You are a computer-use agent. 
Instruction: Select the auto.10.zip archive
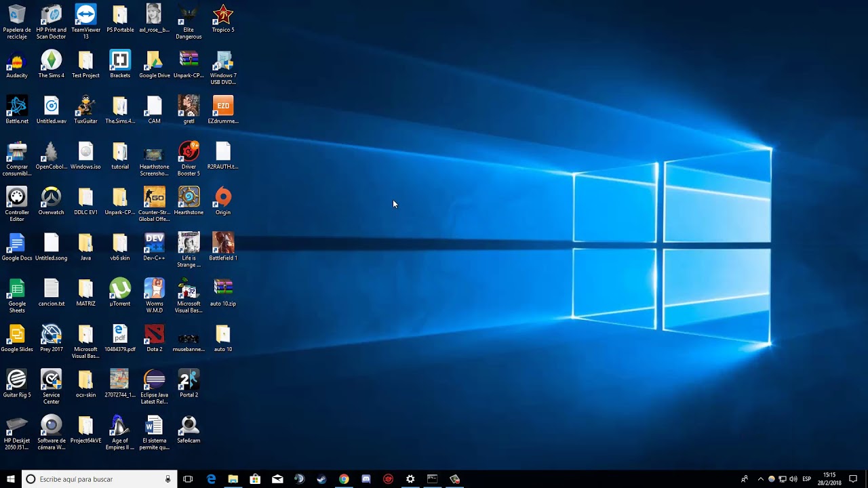pyautogui.click(x=223, y=292)
